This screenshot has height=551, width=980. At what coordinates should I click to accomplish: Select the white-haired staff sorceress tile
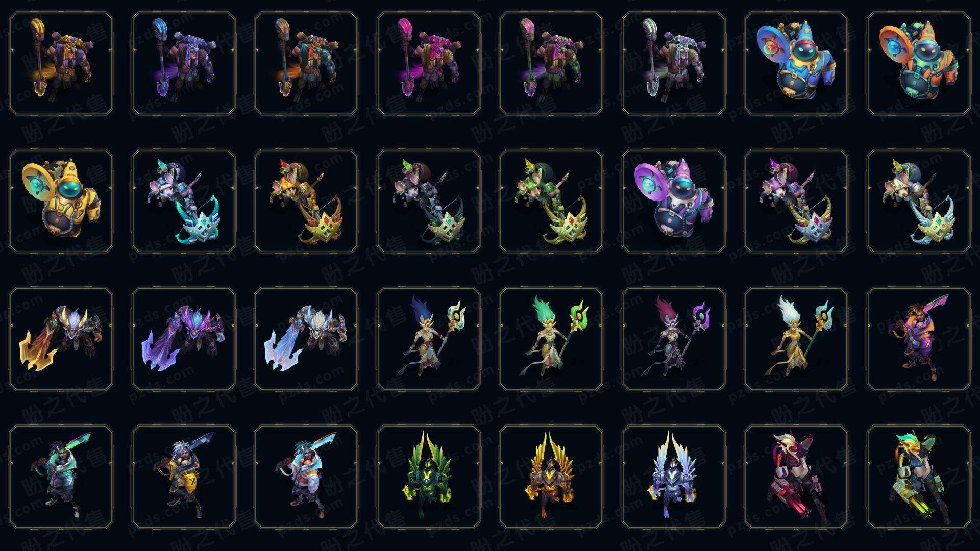point(796,339)
